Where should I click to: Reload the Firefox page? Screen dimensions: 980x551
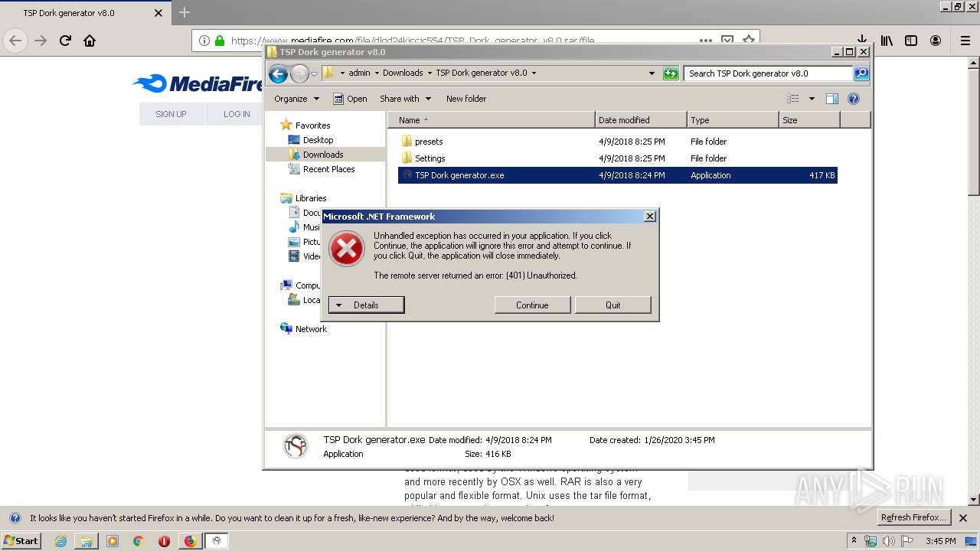65,41
